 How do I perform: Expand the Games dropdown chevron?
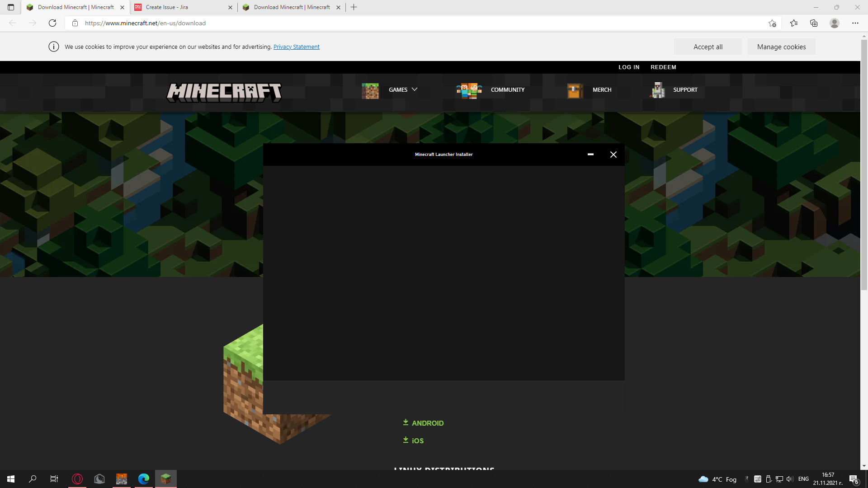pos(415,89)
